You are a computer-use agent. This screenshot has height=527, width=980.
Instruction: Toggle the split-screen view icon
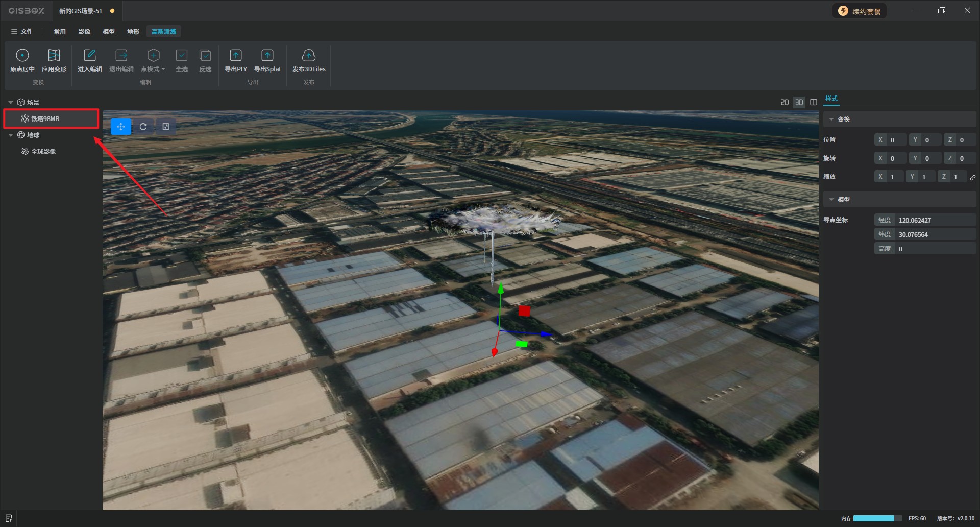point(814,102)
